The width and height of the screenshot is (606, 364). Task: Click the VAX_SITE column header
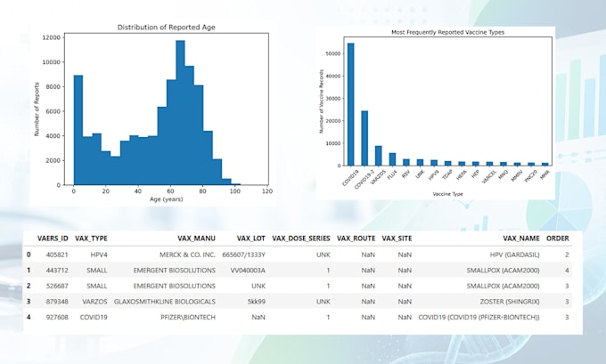point(397,239)
